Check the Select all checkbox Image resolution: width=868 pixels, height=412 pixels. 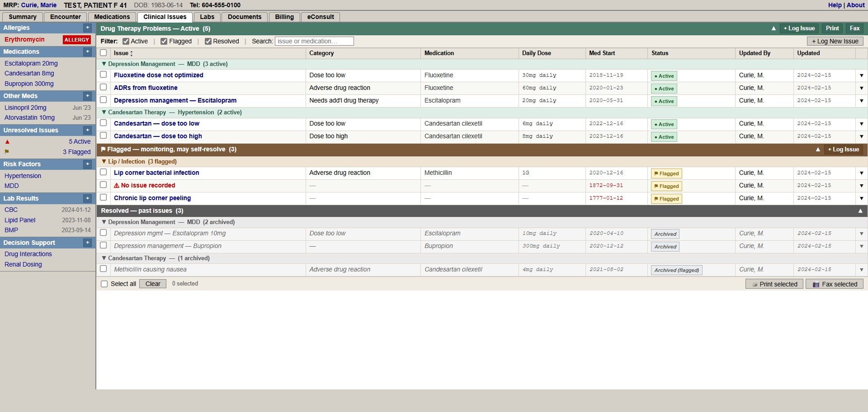(x=104, y=284)
